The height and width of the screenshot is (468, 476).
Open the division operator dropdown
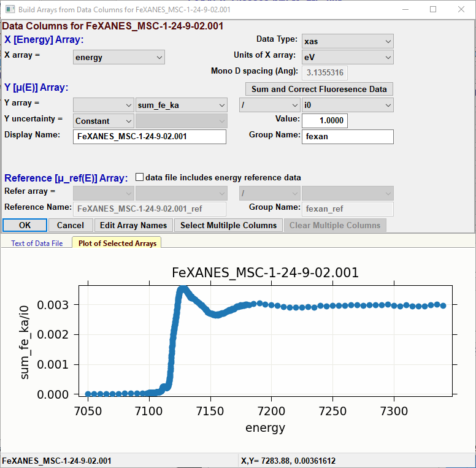click(x=269, y=105)
